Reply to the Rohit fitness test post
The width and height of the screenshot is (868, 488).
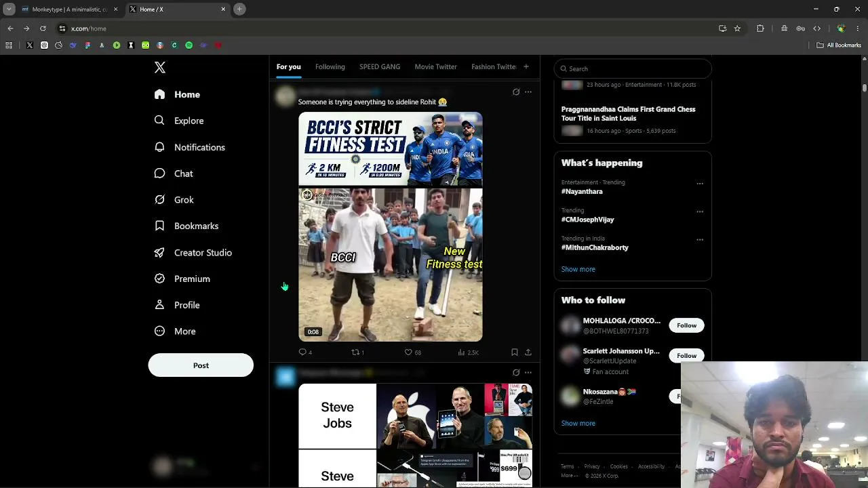[x=305, y=352]
